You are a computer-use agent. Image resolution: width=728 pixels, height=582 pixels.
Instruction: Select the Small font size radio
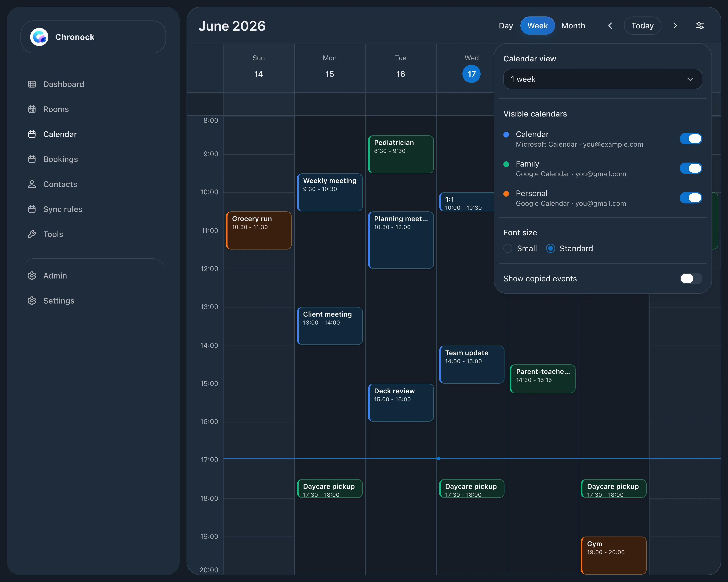coord(508,248)
